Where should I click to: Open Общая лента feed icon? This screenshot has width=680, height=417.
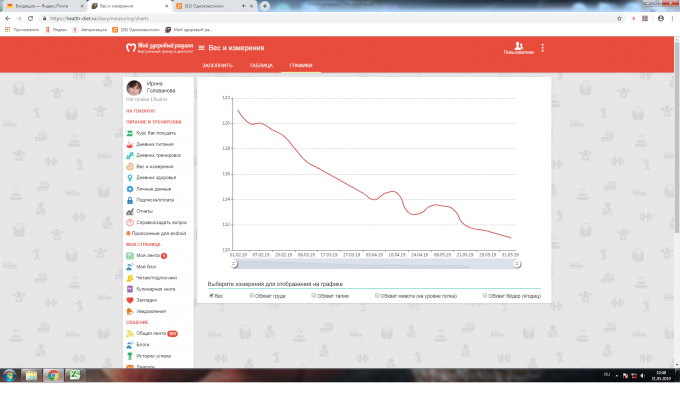pyautogui.click(x=130, y=333)
